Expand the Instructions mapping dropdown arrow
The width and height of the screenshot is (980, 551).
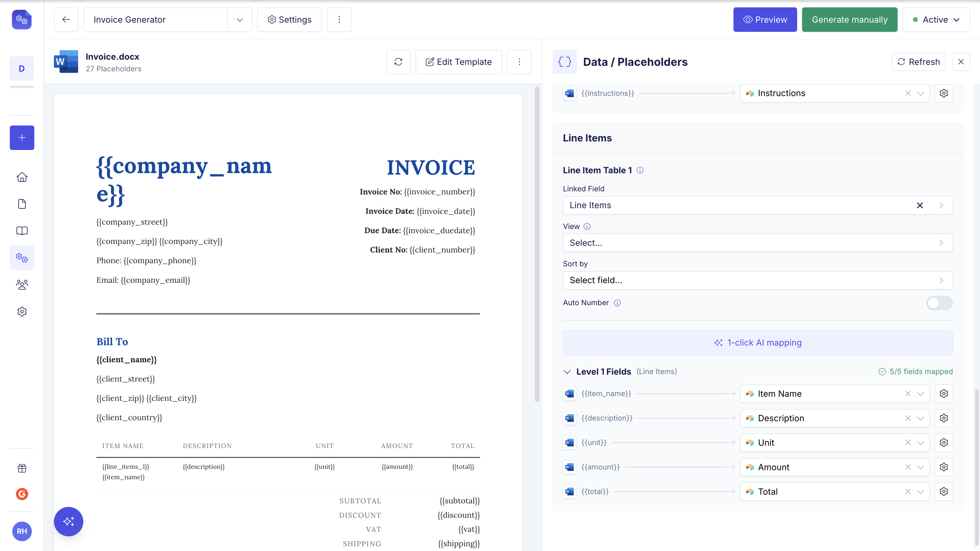pyautogui.click(x=920, y=93)
